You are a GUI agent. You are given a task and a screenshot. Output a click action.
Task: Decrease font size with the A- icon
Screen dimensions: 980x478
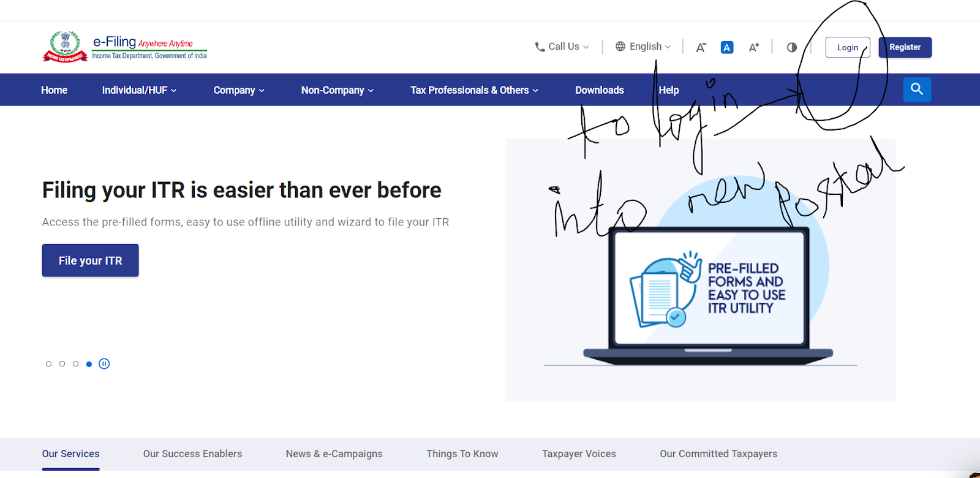click(x=701, y=47)
